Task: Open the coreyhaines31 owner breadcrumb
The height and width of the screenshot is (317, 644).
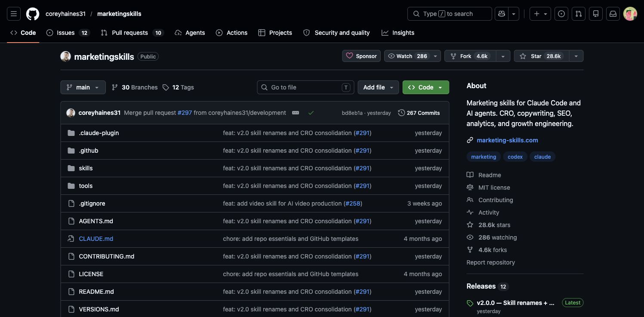Action: point(65,14)
